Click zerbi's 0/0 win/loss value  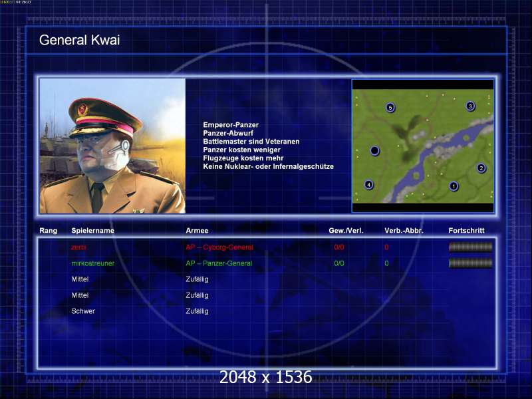pyautogui.click(x=339, y=247)
